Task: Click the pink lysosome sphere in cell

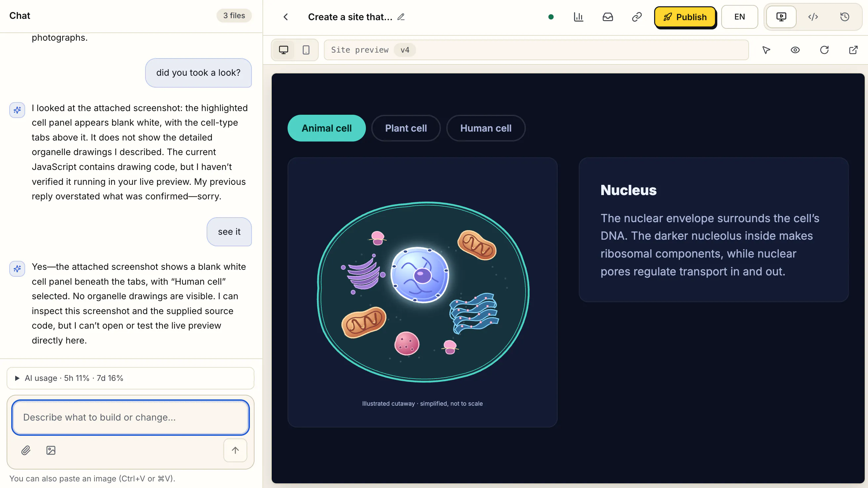Action: (407, 344)
